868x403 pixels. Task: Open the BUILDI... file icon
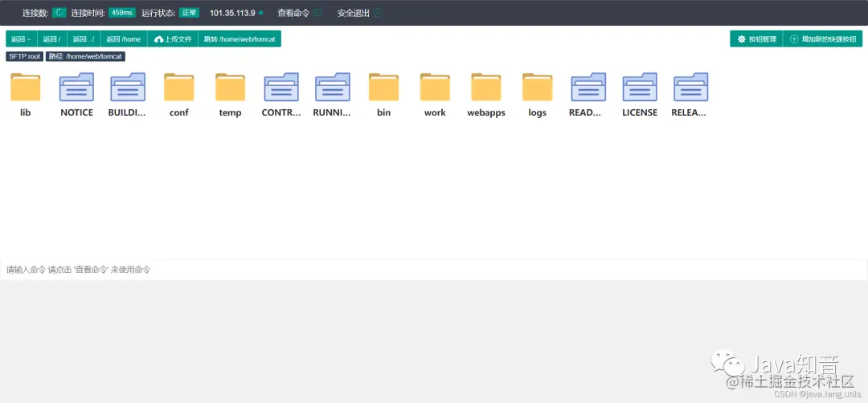128,87
